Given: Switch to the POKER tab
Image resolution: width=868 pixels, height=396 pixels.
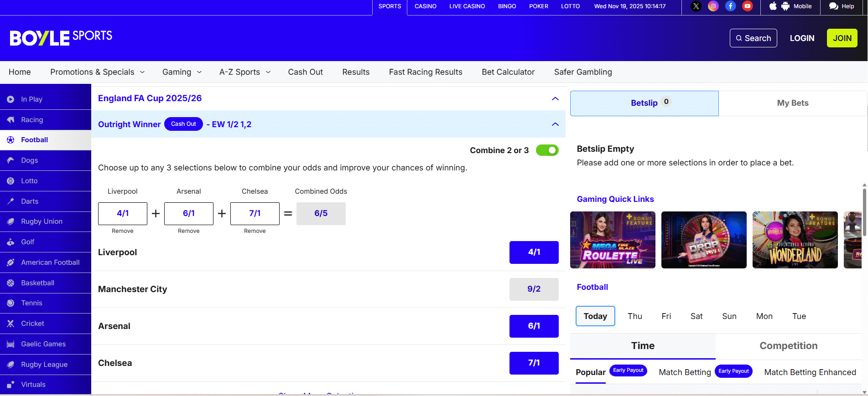Looking at the screenshot, I should pyautogui.click(x=539, y=6).
